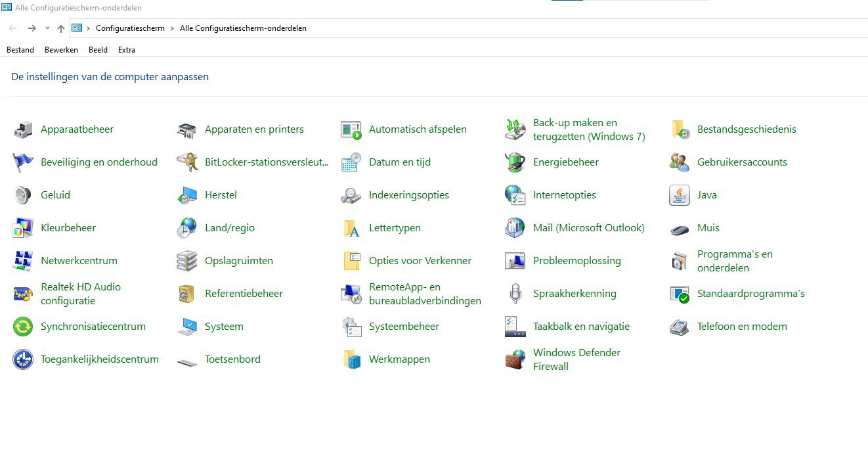Click the Referentiebeheer safe icon
868x458 pixels.
tap(187, 294)
